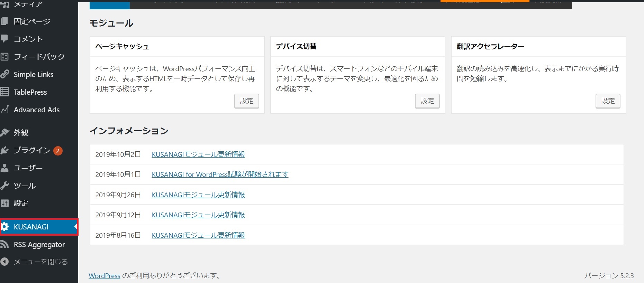Open settings for 翻訳アクセラレーター module
The image size is (644, 283).
[608, 101]
